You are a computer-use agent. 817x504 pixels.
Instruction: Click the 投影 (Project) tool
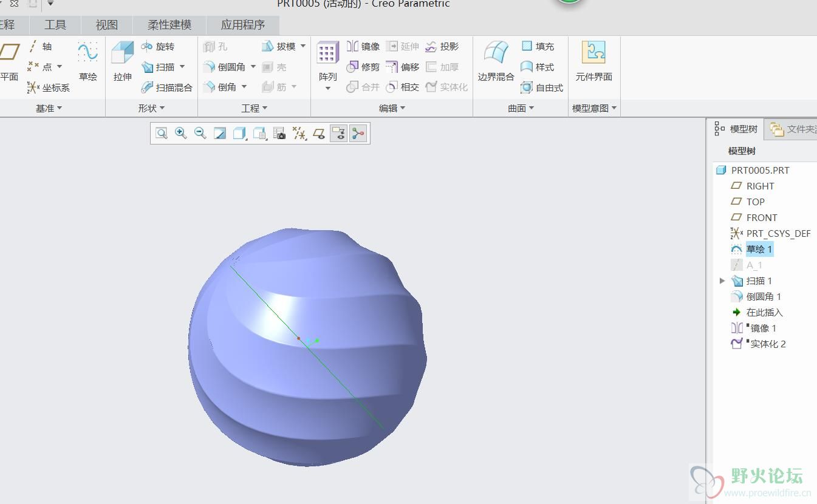coord(442,46)
